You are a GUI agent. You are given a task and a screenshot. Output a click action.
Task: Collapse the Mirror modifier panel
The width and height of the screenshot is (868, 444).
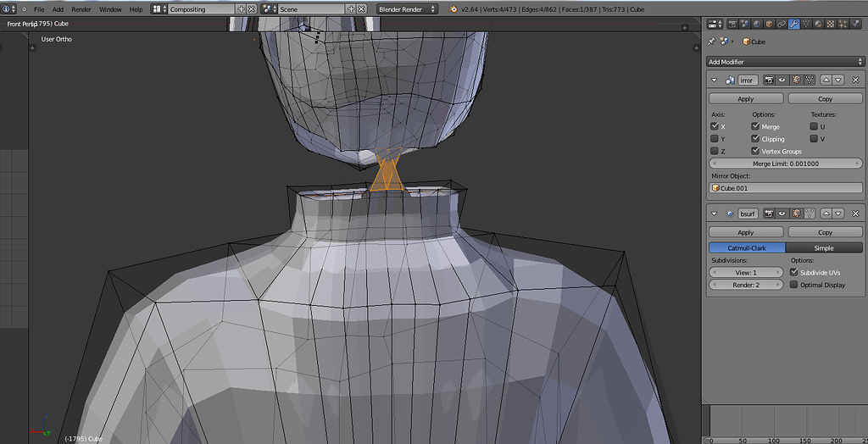[714, 80]
